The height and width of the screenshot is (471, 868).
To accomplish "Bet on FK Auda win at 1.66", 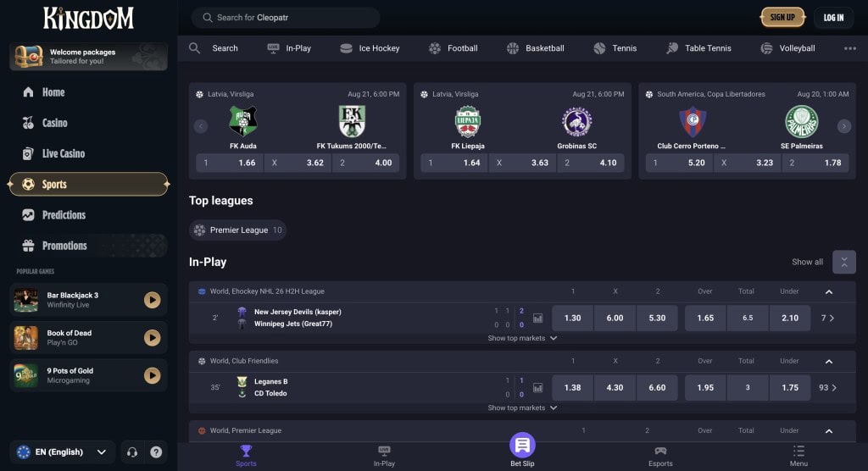I will [229, 163].
